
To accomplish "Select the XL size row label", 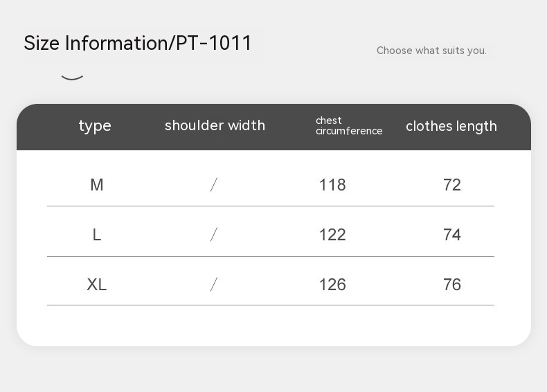I will coord(97,285).
